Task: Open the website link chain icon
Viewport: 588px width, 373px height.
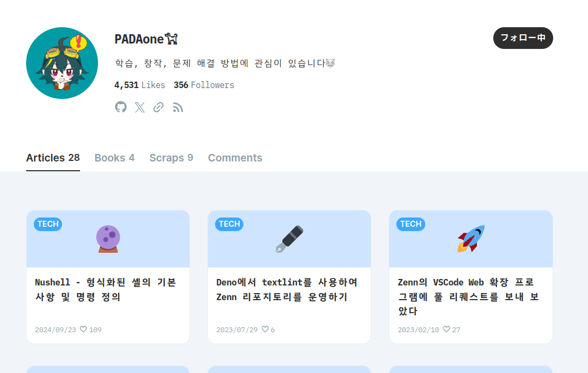Action: click(x=158, y=108)
